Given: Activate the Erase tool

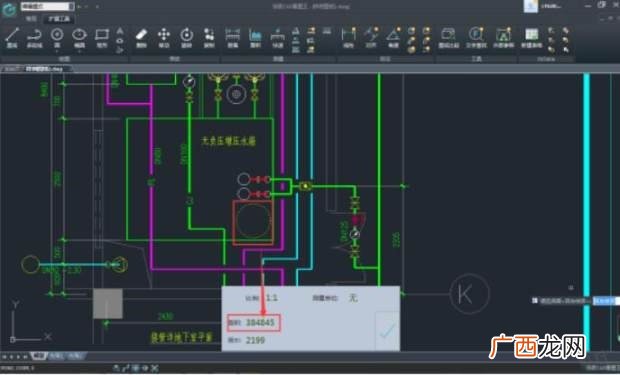Looking at the screenshot, I should coord(141,38).
